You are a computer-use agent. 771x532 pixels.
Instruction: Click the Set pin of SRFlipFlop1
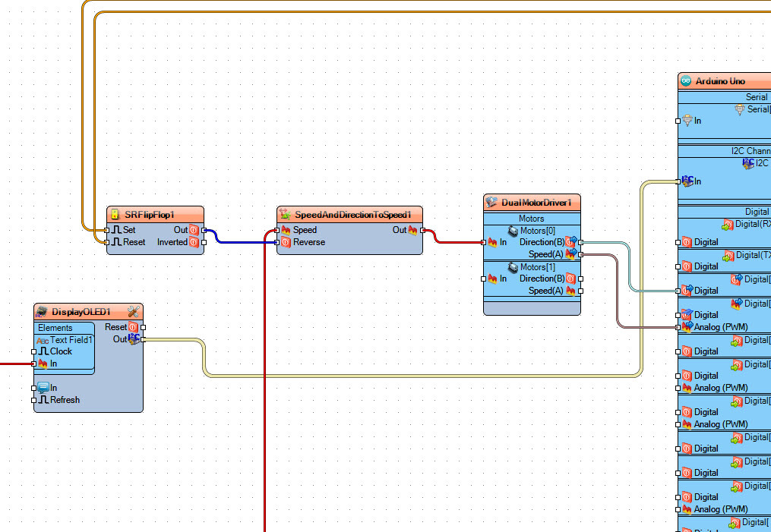[x=106, y=230]
